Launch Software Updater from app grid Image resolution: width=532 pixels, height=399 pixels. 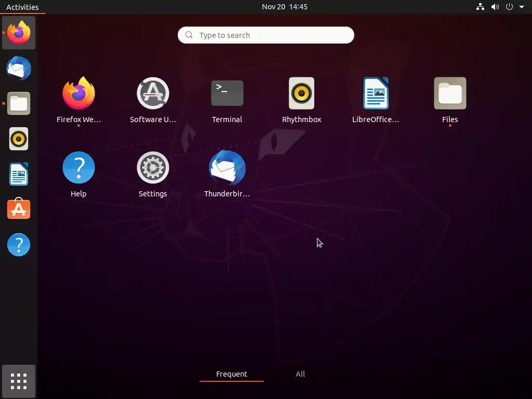coord(153,100)
